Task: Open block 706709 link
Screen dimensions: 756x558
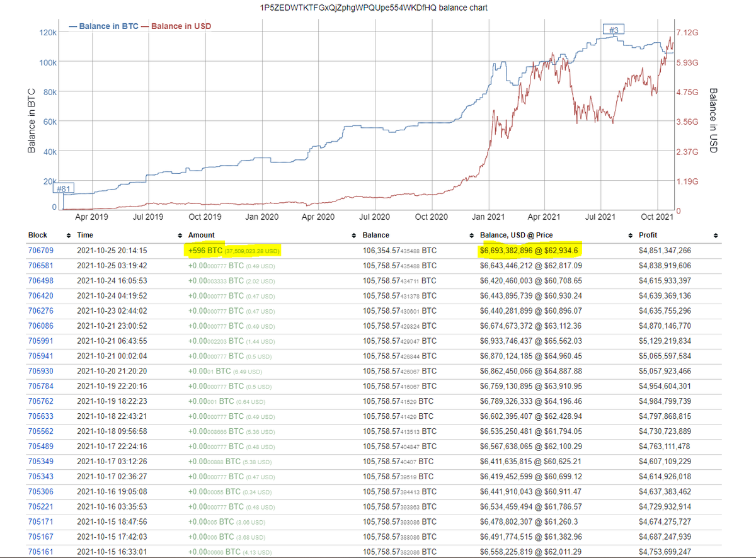Action: coord(41,251)
